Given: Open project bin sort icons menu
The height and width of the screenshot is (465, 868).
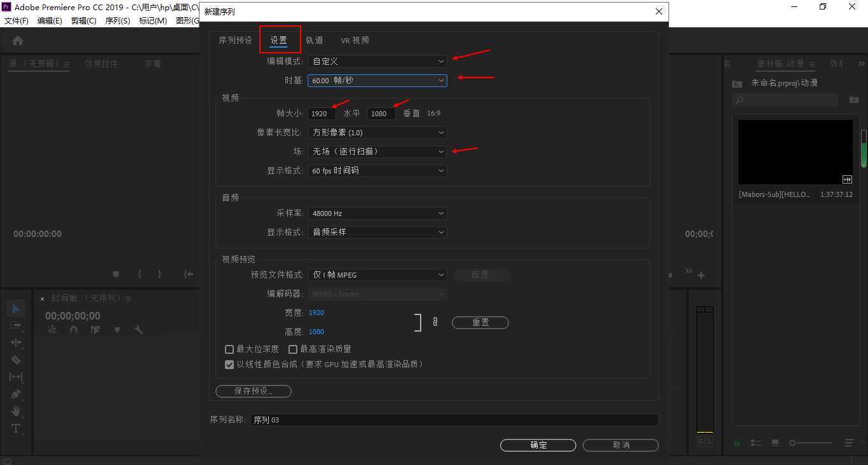Looking at the screenshot, I should (x=849, y=443).
